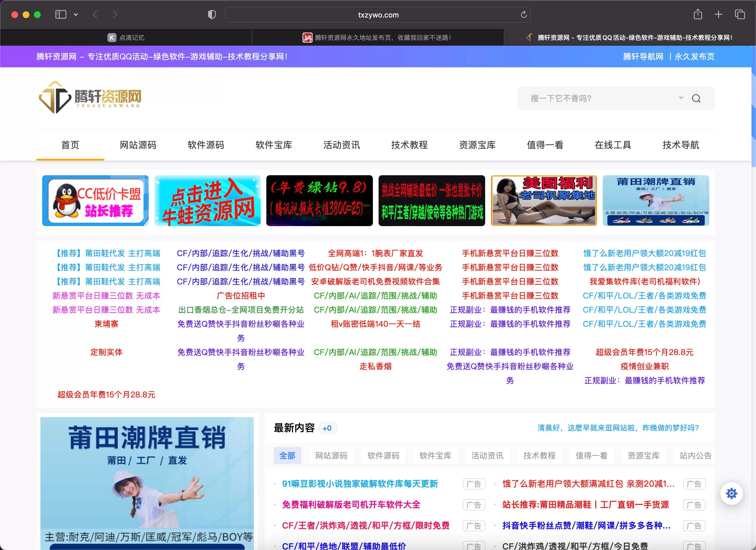The width and height of the screenshot is (756, 550).
Task: Open link 全网高端1：1腕表厂家直发
Action: point(375,253)
